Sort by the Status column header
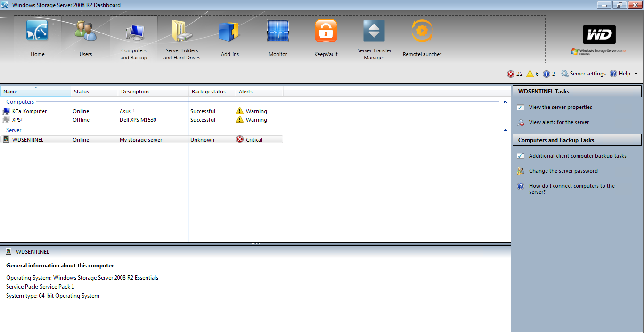644x333 pixels. click(95, 92)
